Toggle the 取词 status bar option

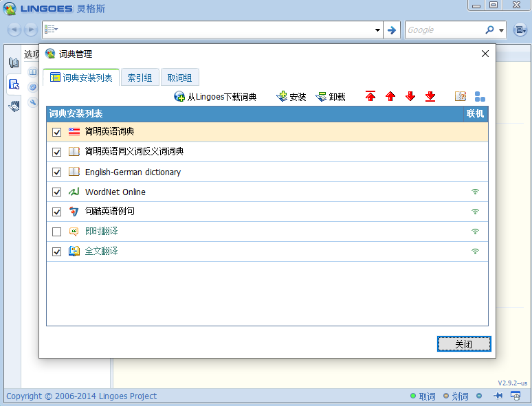coord(423,396)
